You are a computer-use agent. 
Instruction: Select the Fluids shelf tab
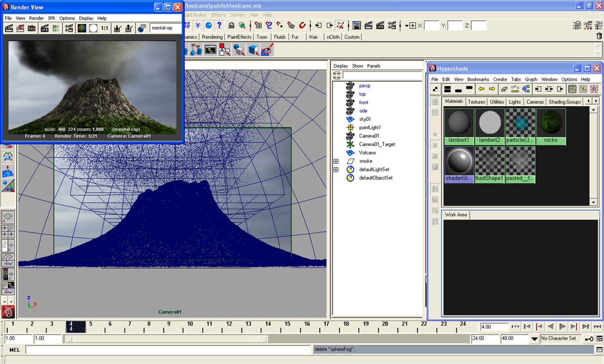[280, 37]
